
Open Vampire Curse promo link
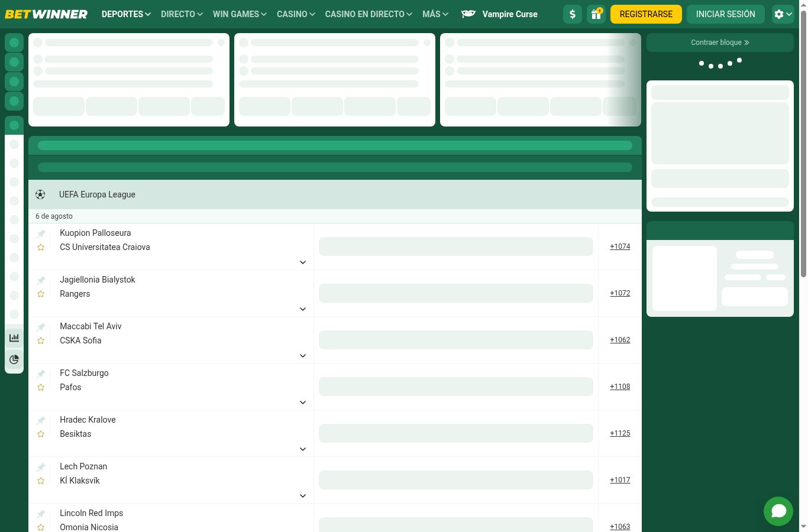pyautogui.click(x=500, y=14)
